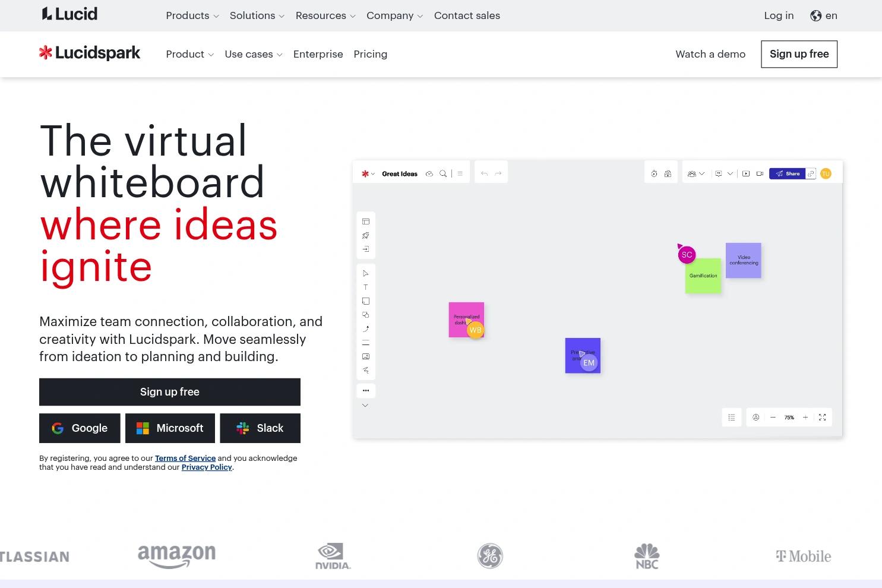Screen dimensions: 882x588
Task: Open the templates panel icon in left toolbar
Action: click(x=366, y=222)
